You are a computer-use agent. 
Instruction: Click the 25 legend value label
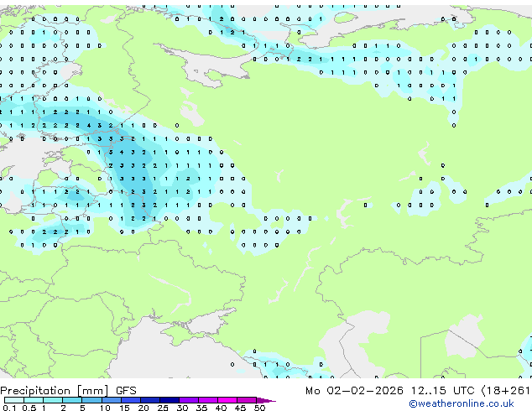coord(163,408)
